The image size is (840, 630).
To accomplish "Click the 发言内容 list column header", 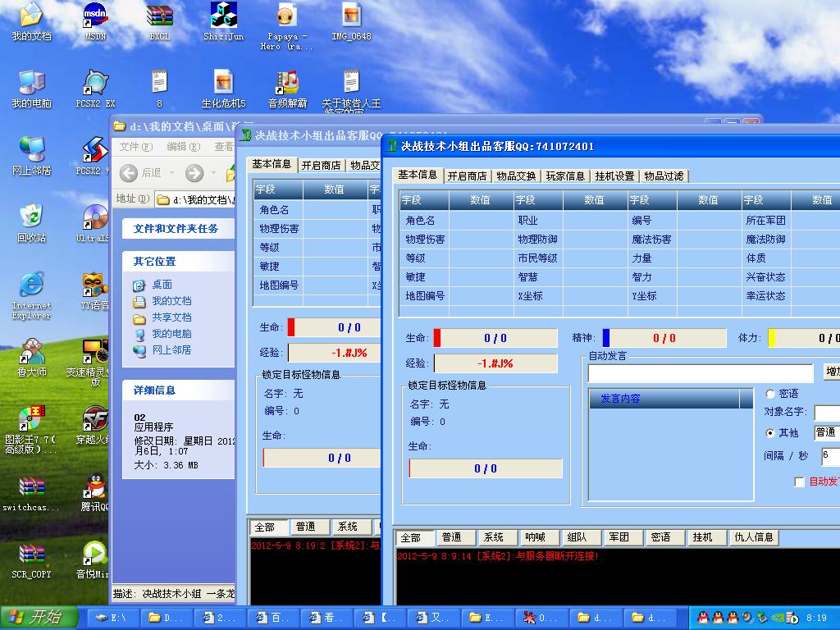I will point(664,399).
